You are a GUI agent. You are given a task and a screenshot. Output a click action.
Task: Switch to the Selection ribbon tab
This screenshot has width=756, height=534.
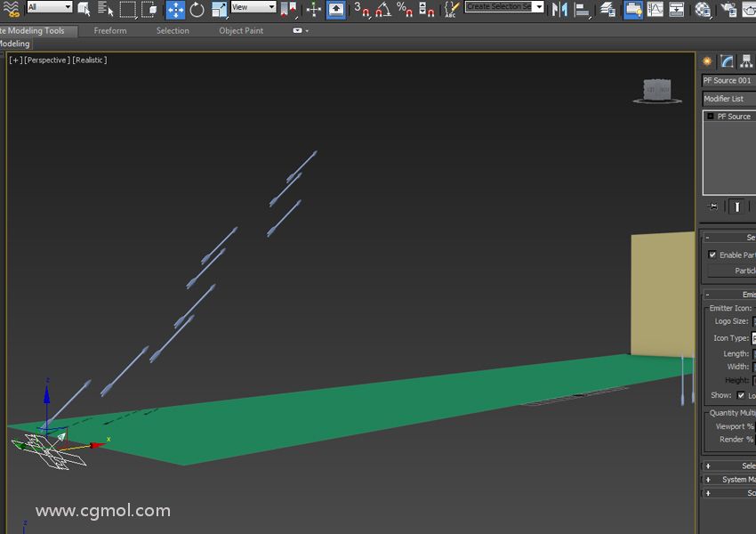pyautogui.click(x=173, y=30)
